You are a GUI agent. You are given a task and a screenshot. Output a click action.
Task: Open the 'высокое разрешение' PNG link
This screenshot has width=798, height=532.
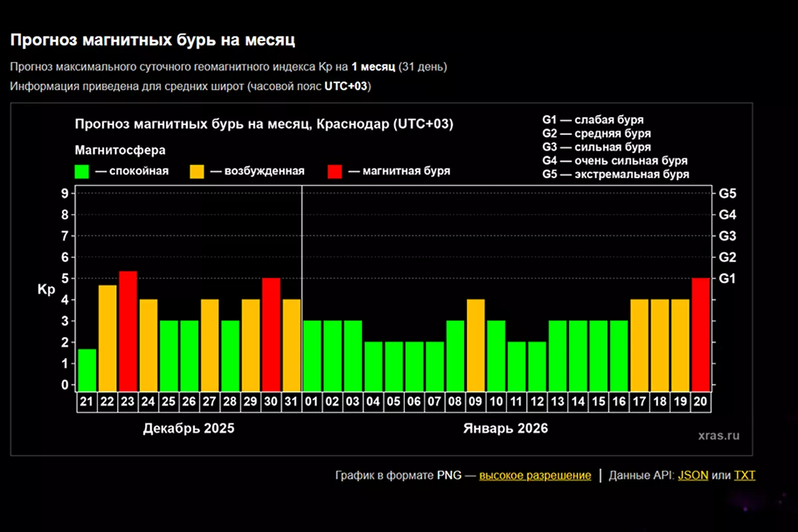(535, 475)
